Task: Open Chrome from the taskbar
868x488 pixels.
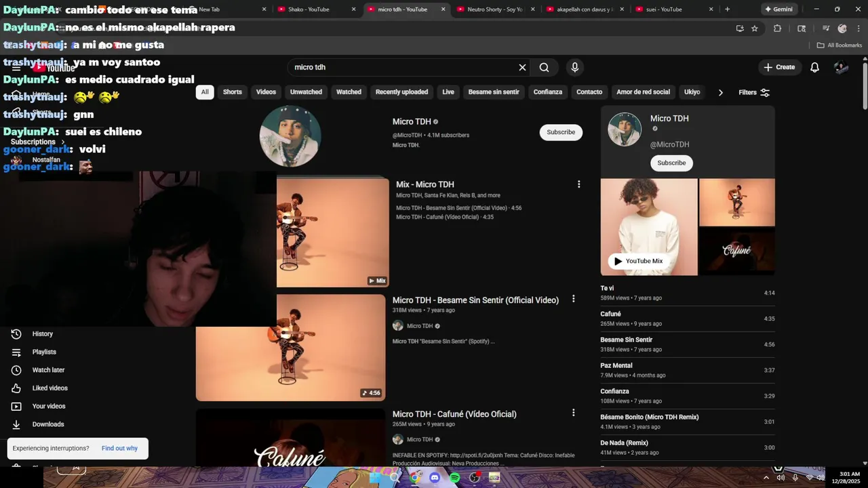Action: (415, 478)
